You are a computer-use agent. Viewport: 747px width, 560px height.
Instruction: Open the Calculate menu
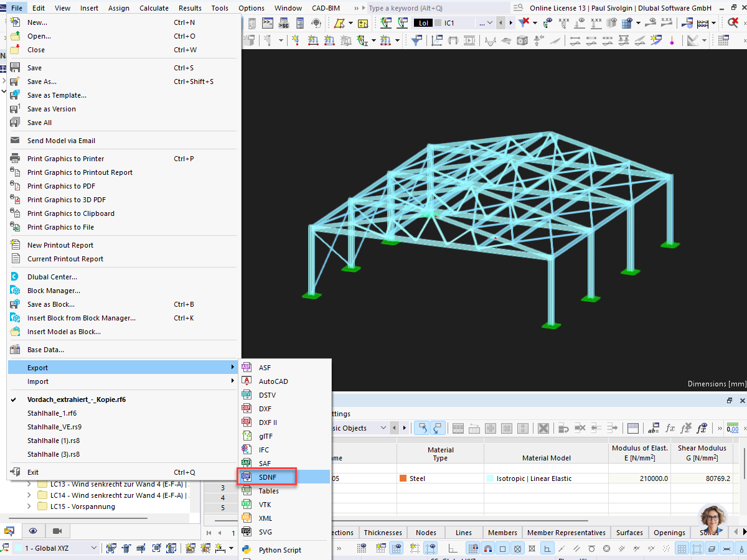pyautogui.click(x=154, y=7)
